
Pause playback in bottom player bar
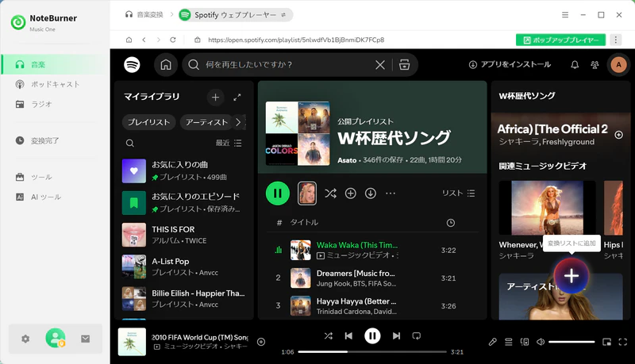tap(372, 335)
